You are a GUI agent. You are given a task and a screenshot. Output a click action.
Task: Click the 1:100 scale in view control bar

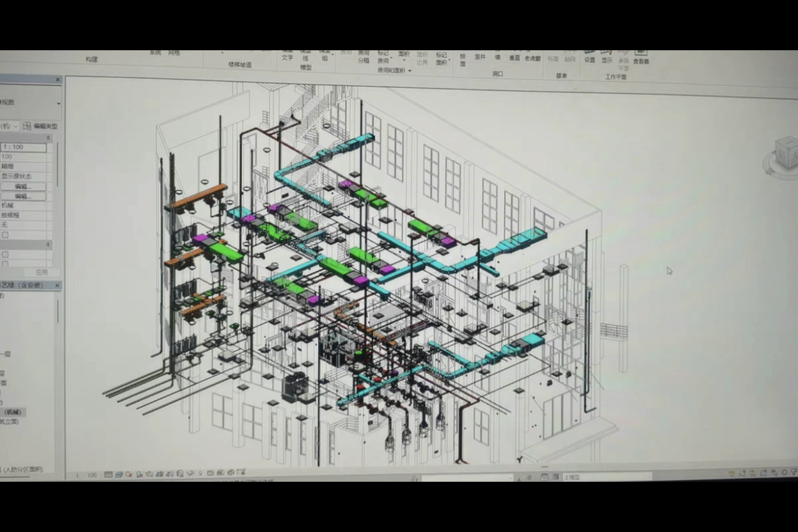click(86, 475)
